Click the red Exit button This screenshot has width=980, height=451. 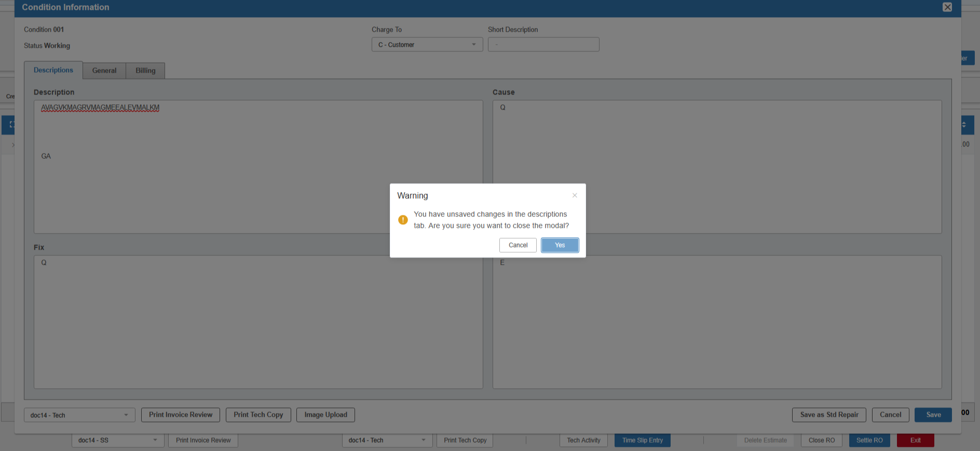click(915, 440)
